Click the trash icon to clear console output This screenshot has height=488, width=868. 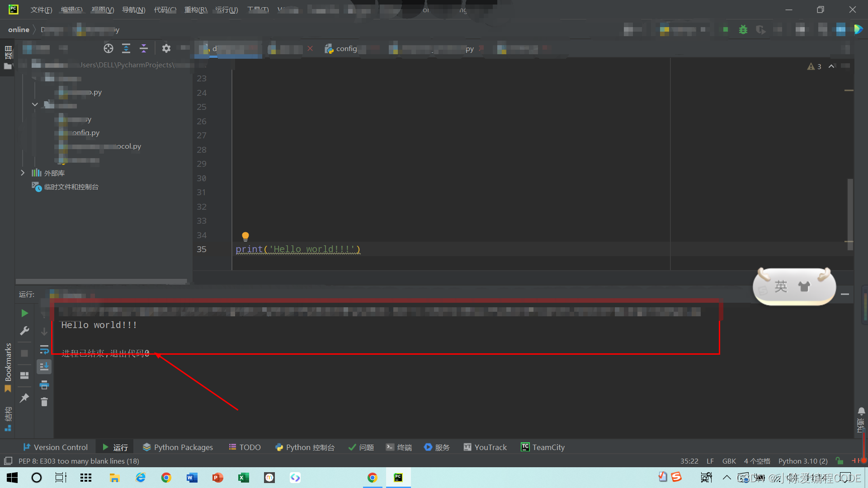tap(44, 402)
